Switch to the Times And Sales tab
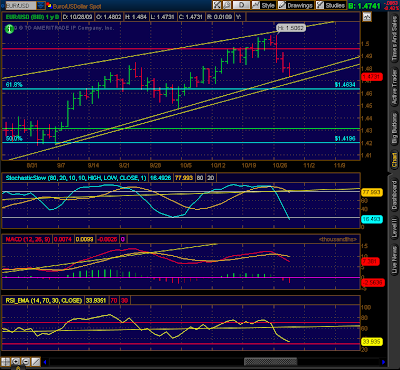 tap(394, 38)
